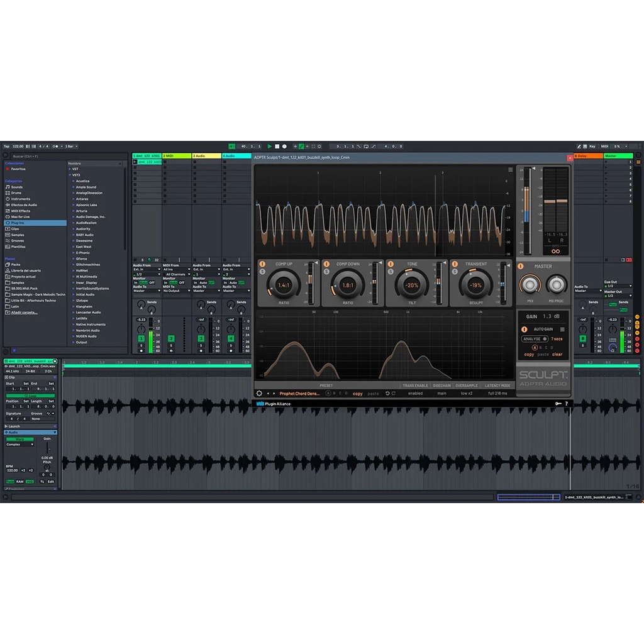Screen dimensions: 644x644
Task: Link RMS meter channels icon
Action: pyautogui.click(x=555, y=251)
